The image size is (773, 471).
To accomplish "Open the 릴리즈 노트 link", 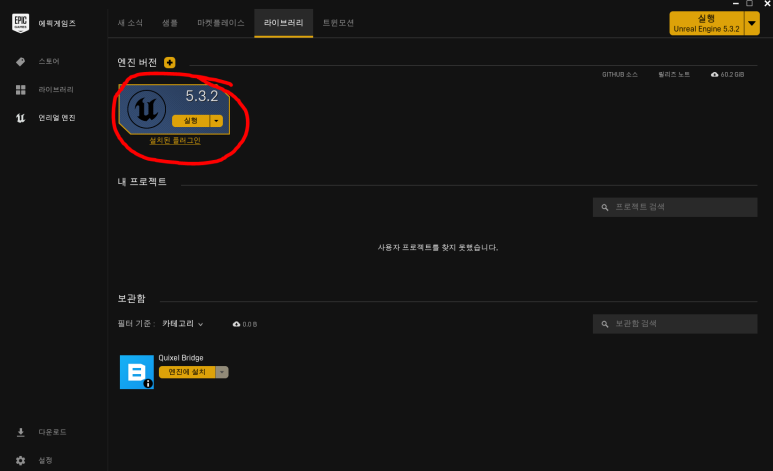I will [674, 74].
